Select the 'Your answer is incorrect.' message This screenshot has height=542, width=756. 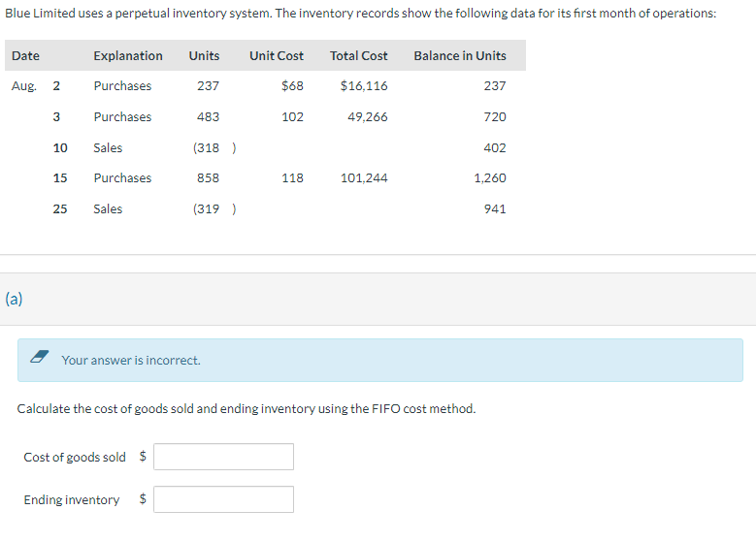click(131, 361)
